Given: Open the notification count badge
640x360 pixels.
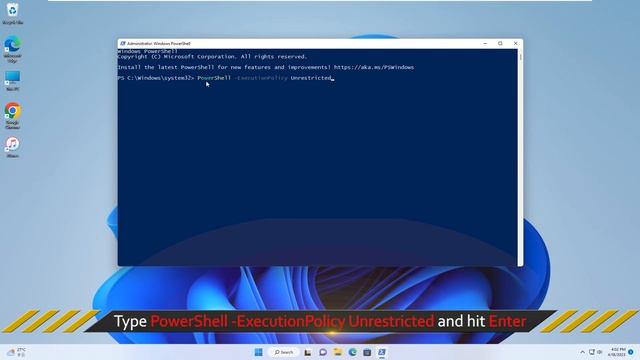Looking at the screenshot, I should [631, 352].
